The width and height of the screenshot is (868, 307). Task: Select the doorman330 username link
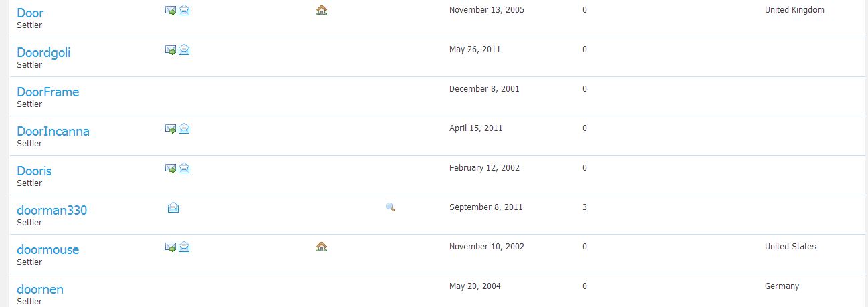[x=51, y=211]
